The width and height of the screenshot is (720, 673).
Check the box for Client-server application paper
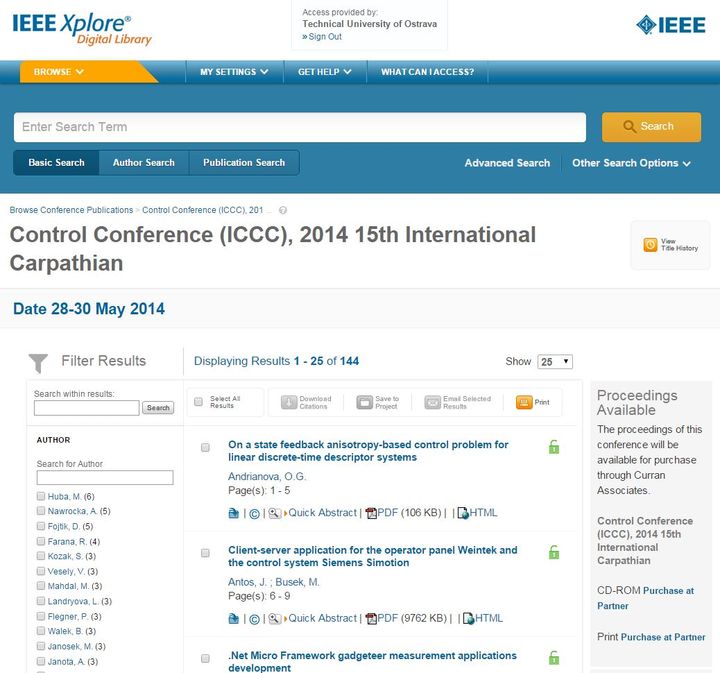pyautogui.click(x=205, y=553)
